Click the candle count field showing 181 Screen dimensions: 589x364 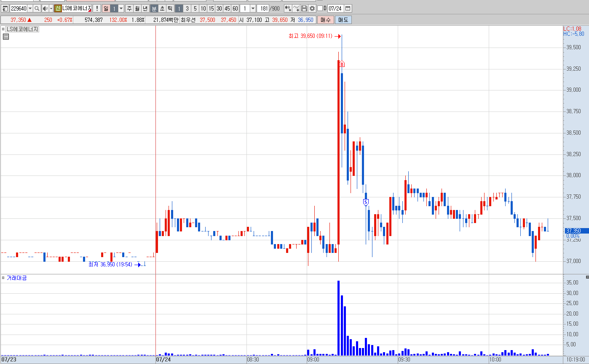pos(263,8)
